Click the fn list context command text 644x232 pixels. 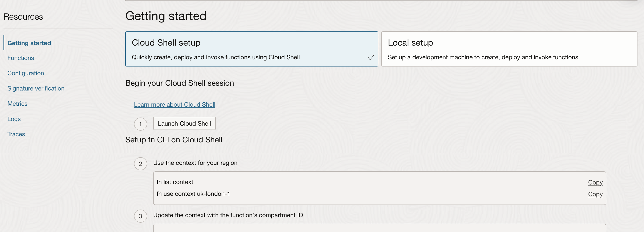[x=175, y=182]
